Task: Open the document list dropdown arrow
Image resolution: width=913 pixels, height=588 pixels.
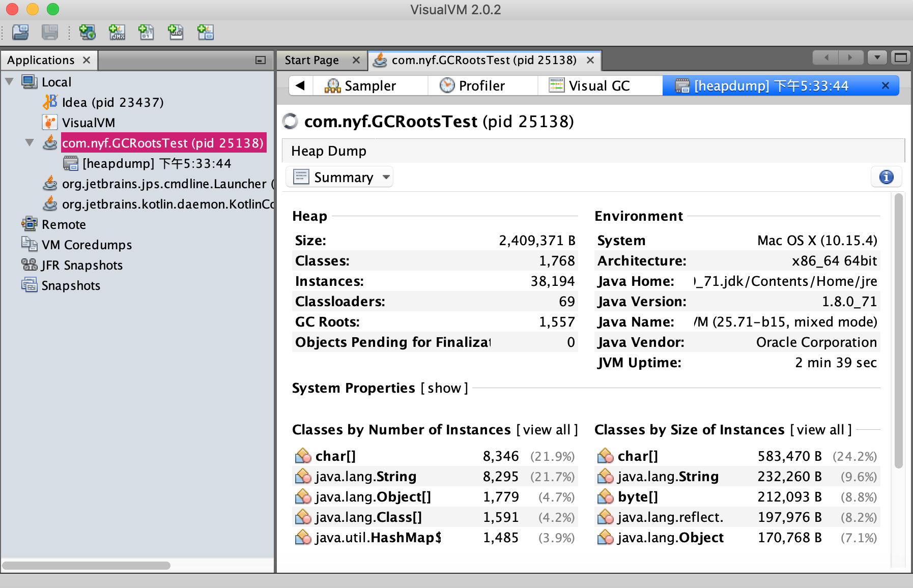Action: pyautogui.click(x=877, y=57)
